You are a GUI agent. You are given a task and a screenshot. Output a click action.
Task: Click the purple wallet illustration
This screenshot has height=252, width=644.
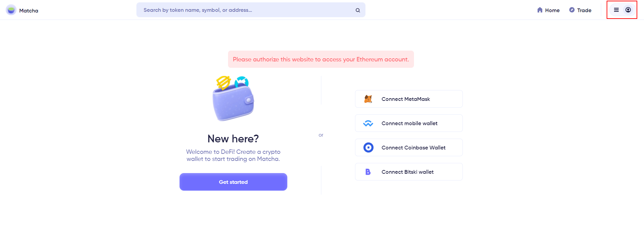[233, 99]
